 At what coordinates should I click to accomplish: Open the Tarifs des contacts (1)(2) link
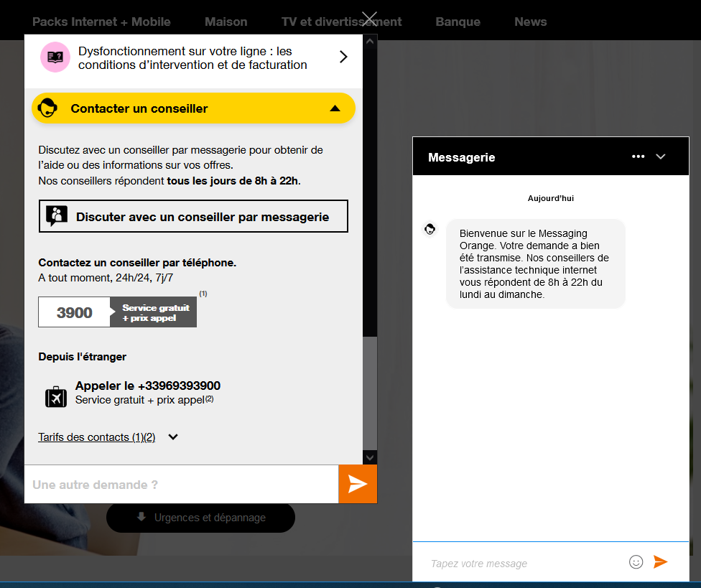coord(96,437)
